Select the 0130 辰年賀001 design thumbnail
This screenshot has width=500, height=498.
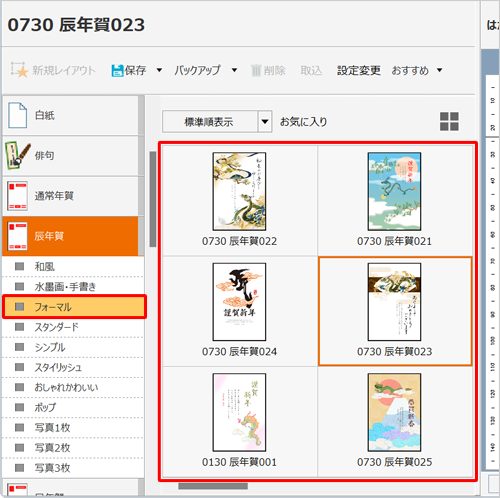pyautogui.click(x=239, y=412)
